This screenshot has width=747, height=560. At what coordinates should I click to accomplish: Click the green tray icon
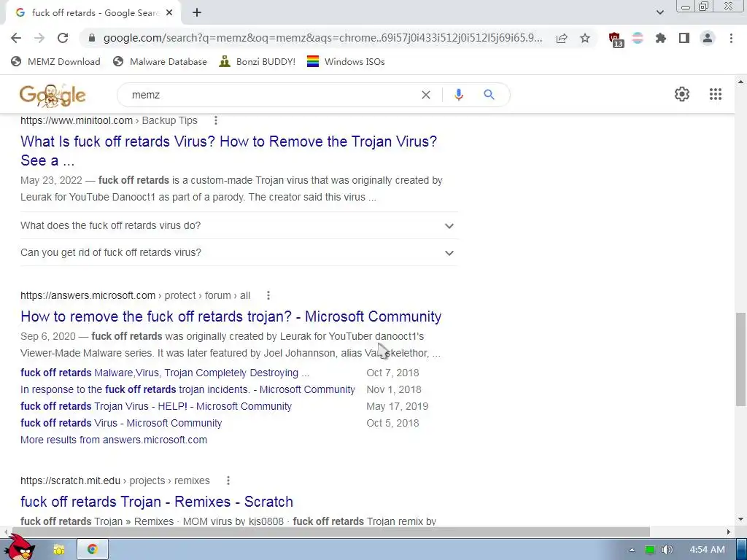click(649, 550)
